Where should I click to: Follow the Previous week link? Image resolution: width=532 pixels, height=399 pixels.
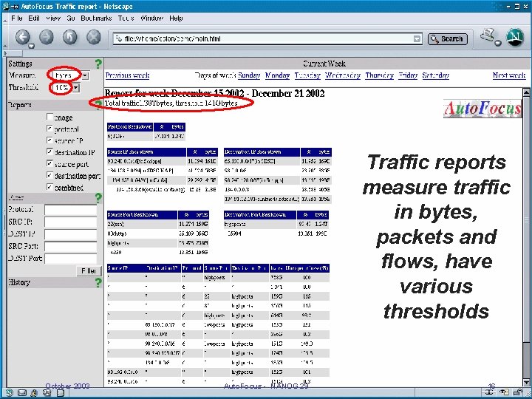coord(128,75)
